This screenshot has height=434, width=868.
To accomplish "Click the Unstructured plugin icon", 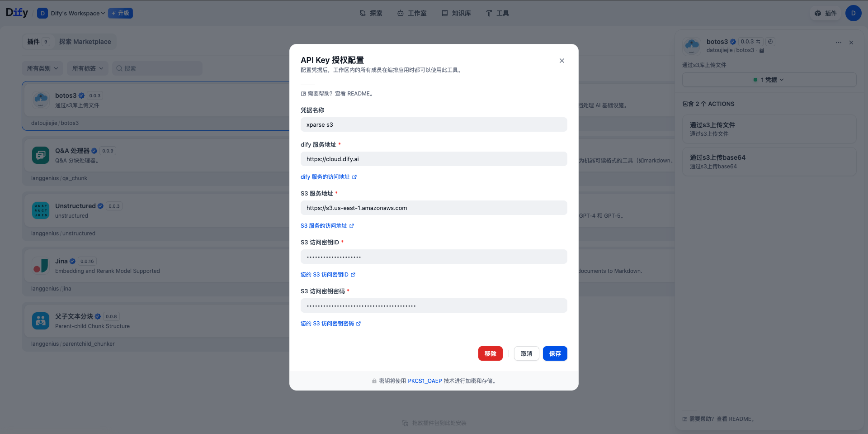I will click(x=41, y=210).
